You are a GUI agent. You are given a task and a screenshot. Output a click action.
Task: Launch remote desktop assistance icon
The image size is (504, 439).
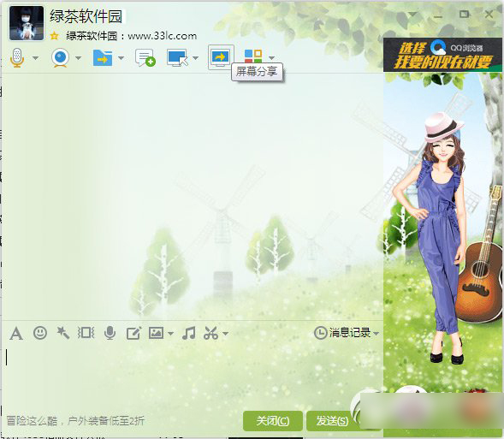tap(177, 58)
